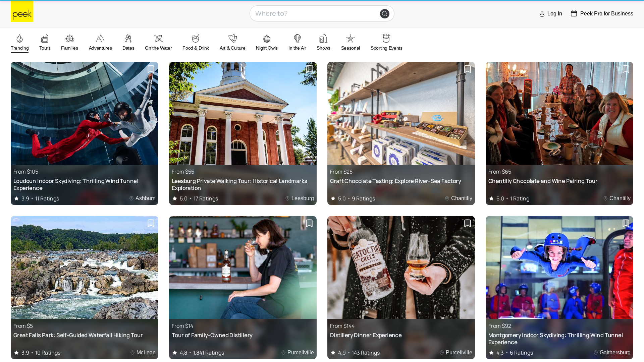
Task: Click the Tours tab
Action: pos(45,42)
